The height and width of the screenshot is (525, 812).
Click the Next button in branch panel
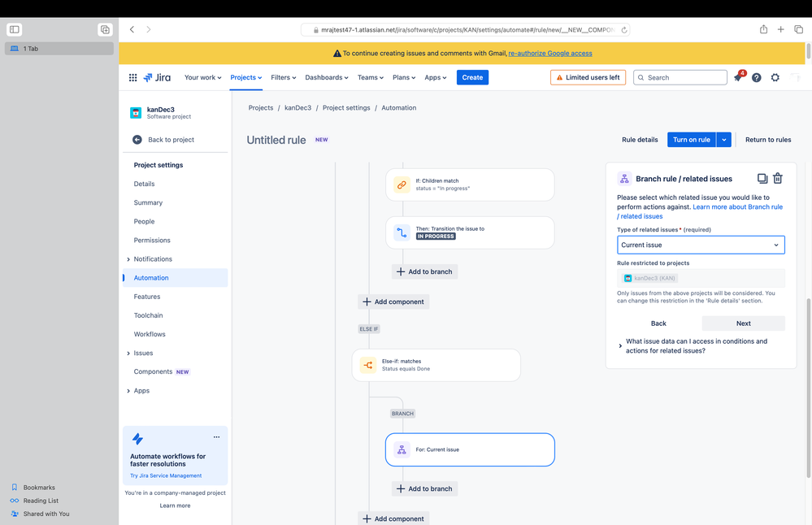[x=743, y=323]
